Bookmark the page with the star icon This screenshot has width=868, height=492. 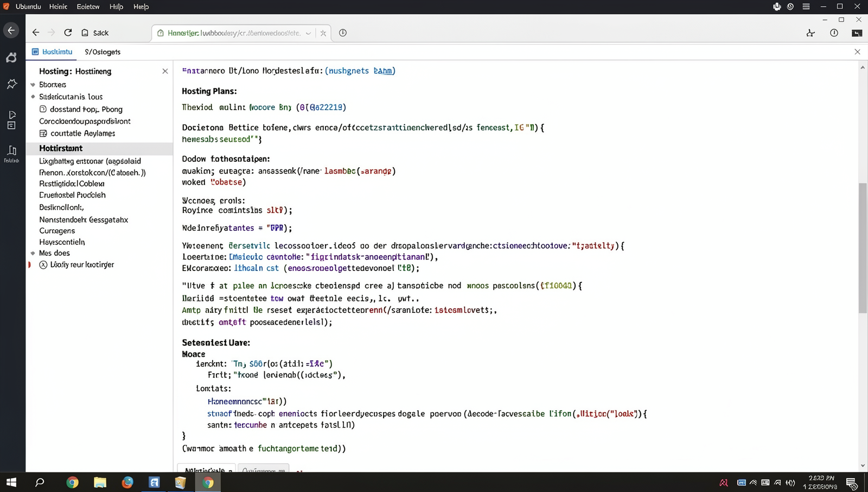[x=323, y=33]
